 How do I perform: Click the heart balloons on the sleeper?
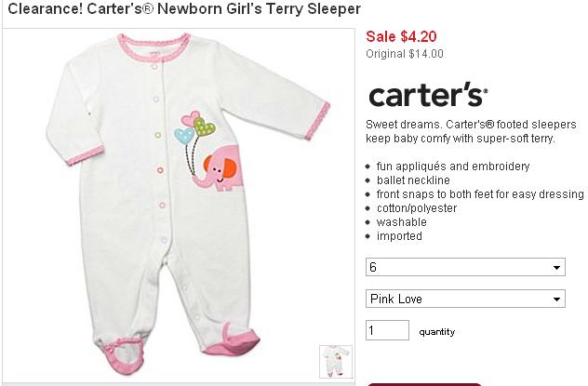pyautogui.click(x=194, y=127)
